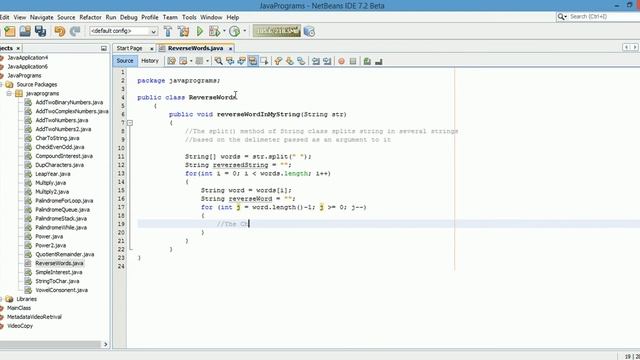640x360 pixels.
Task: Comment the selected line
Action: point(367,61)
